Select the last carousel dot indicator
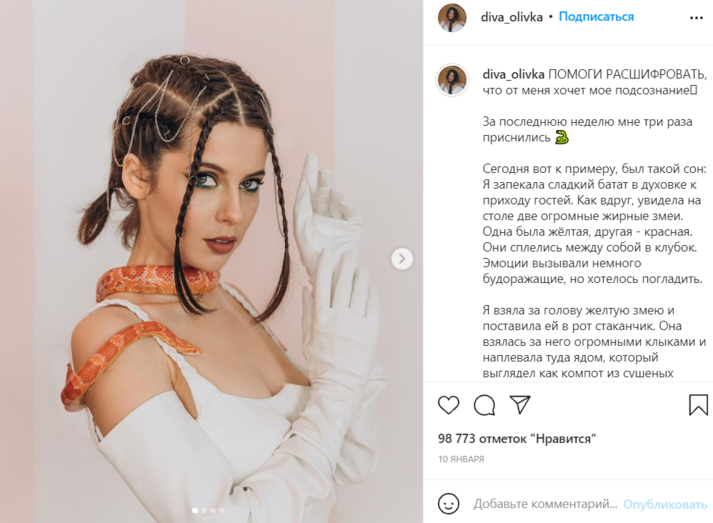The image size is (713, 523). (221, 510)
